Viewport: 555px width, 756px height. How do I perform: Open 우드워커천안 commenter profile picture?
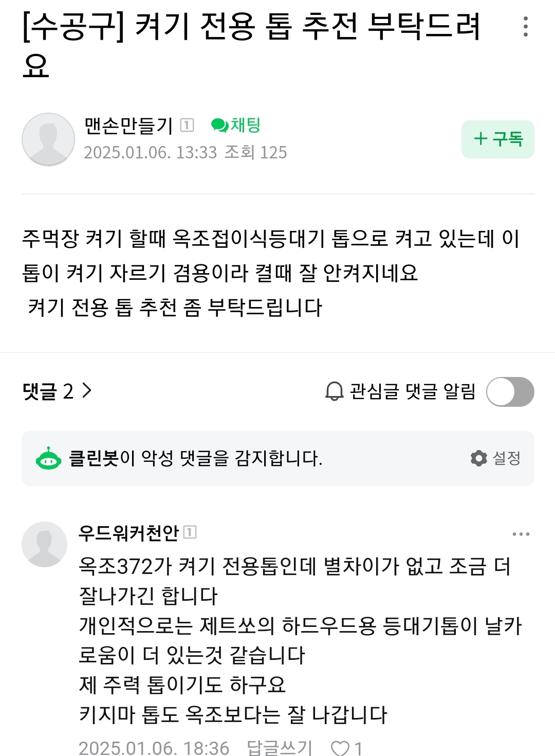[x=45, y=545]
